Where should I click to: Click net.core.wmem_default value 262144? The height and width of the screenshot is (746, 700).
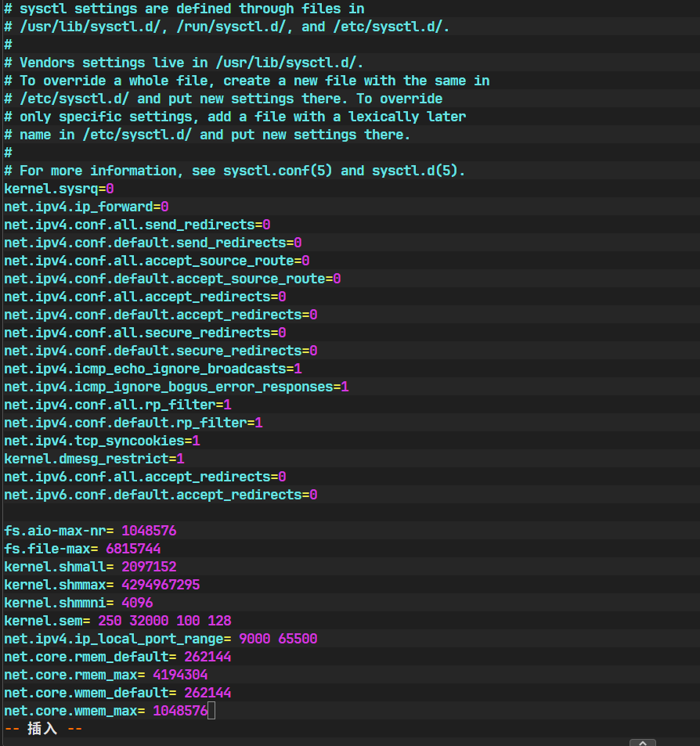[208, 694]
